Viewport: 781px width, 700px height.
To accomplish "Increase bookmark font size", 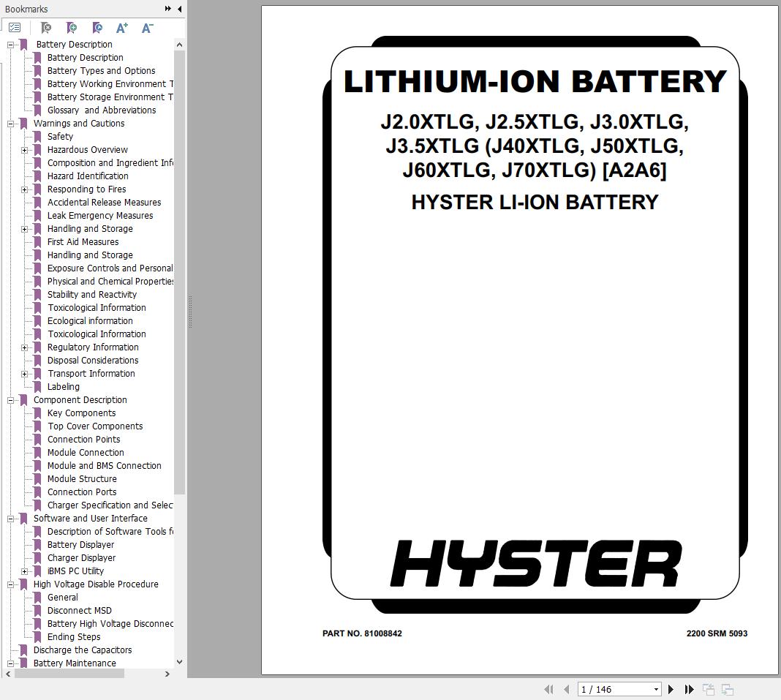I will [x=122, y=28].
